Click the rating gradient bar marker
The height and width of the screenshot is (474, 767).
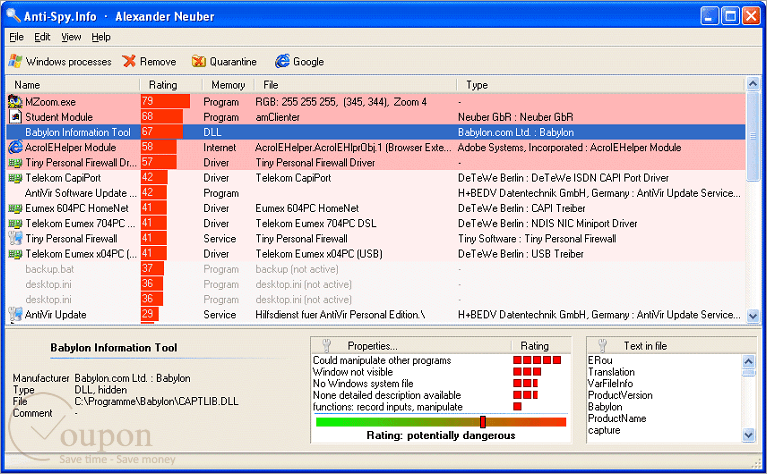(482, 422)
